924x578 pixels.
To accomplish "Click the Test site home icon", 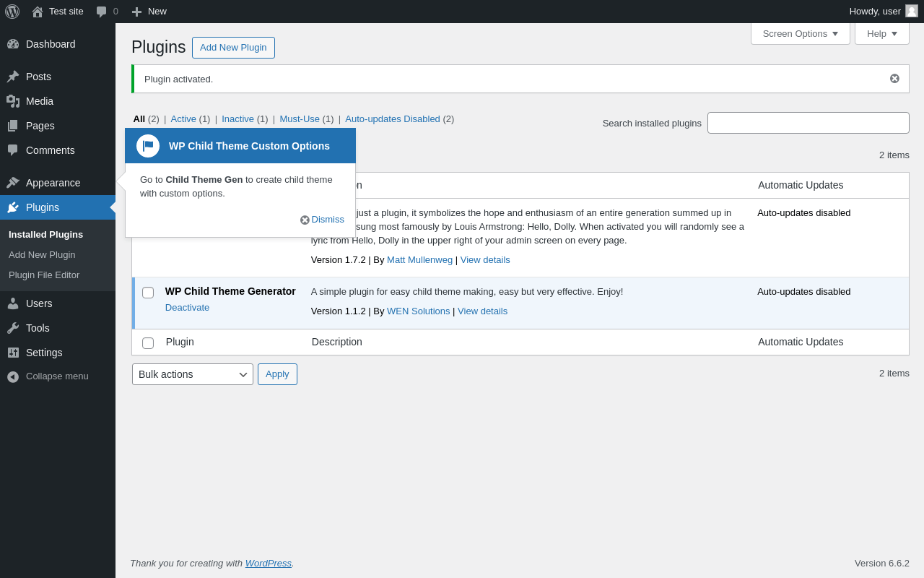I will 38,12.
